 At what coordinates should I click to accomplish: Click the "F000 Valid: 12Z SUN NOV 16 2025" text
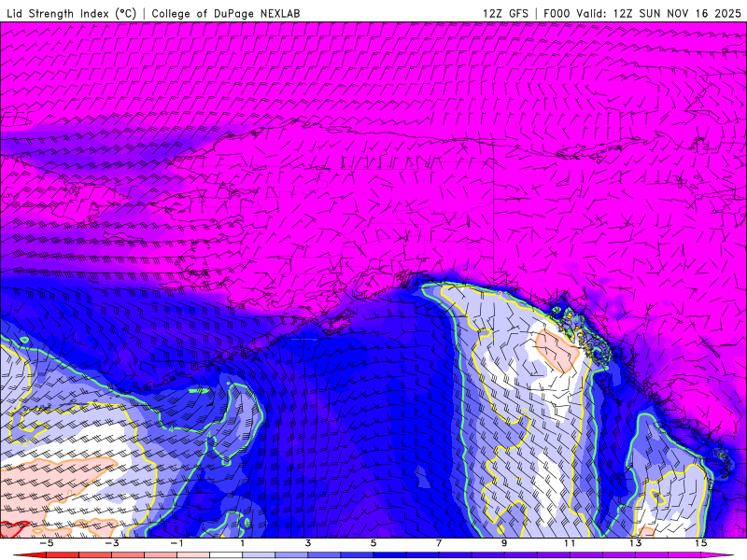click(x=642, y=13)
